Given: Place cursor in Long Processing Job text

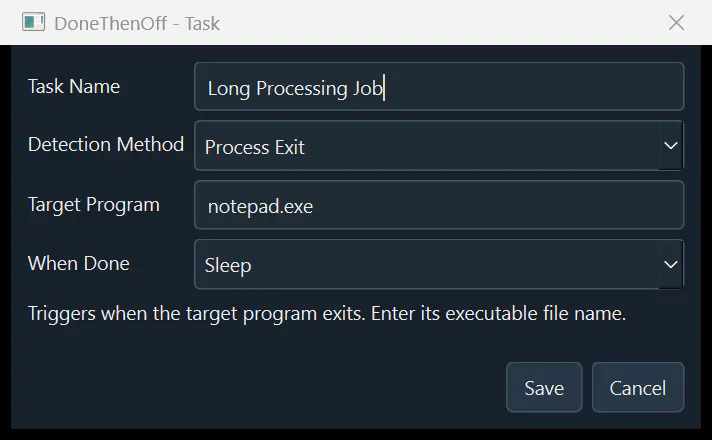Looking at the screenshot, I should coord(295,89).
